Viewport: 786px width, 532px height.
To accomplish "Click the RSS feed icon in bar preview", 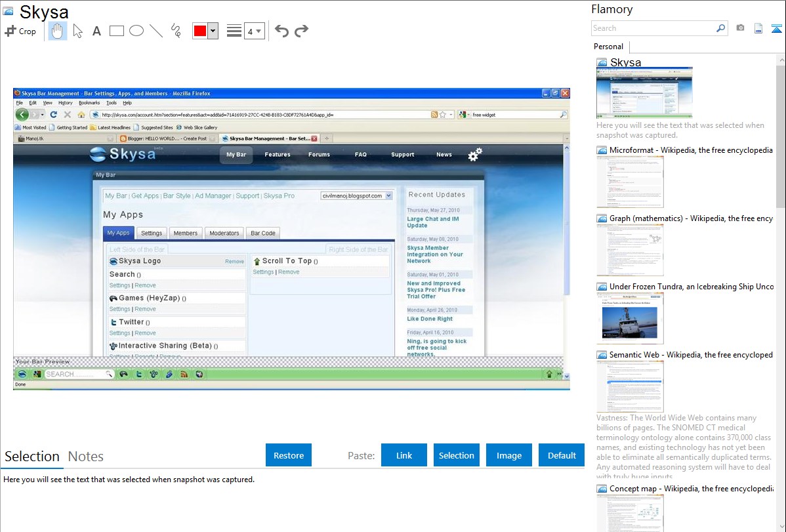I will pos(184,374).
